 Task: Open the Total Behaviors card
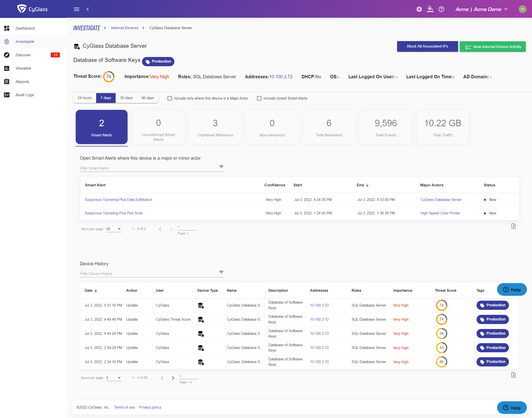click(329, 127)
